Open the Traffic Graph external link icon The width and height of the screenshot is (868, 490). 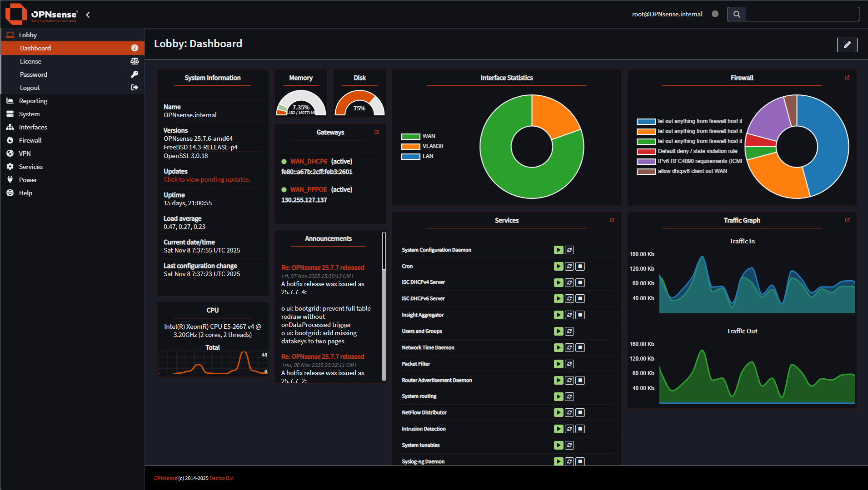[x=847, y=220]
